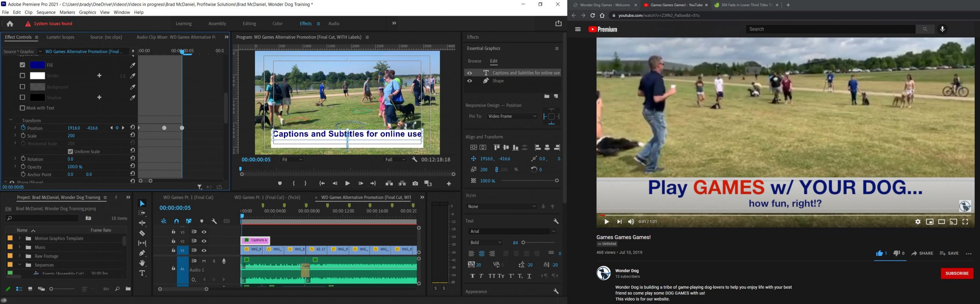
Task: Check Mask with Text option
Action: click(22, 108)
